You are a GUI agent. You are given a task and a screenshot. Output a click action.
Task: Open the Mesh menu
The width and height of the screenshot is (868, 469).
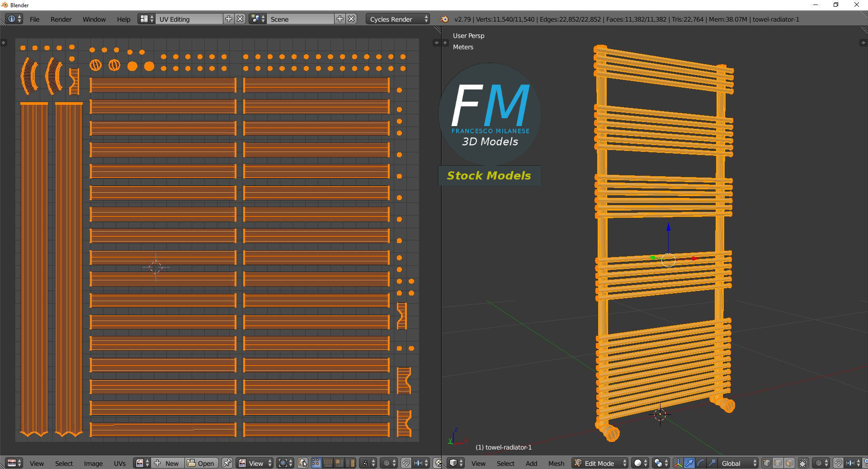point(556,463)
